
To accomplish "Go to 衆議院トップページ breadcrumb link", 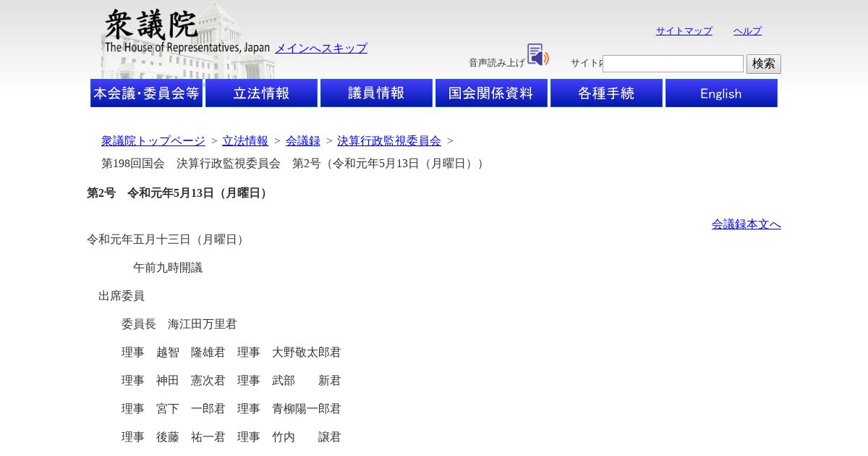I will (153, 140).
